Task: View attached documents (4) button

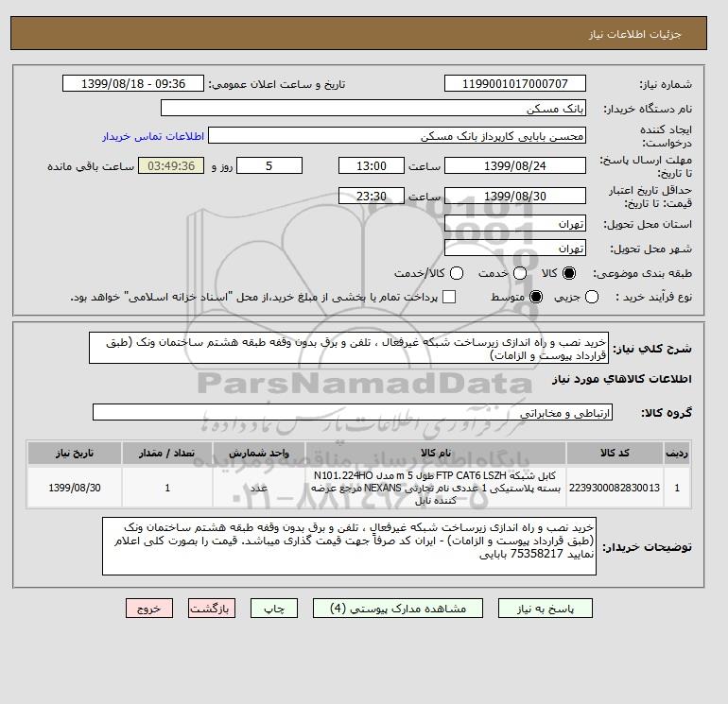Action: (x=398, y=609)
